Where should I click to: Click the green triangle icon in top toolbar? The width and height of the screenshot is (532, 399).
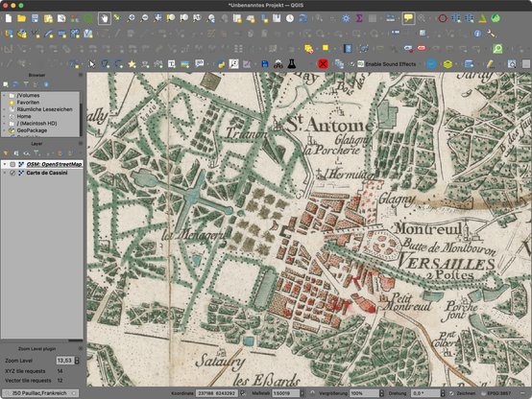click(482, 18)
